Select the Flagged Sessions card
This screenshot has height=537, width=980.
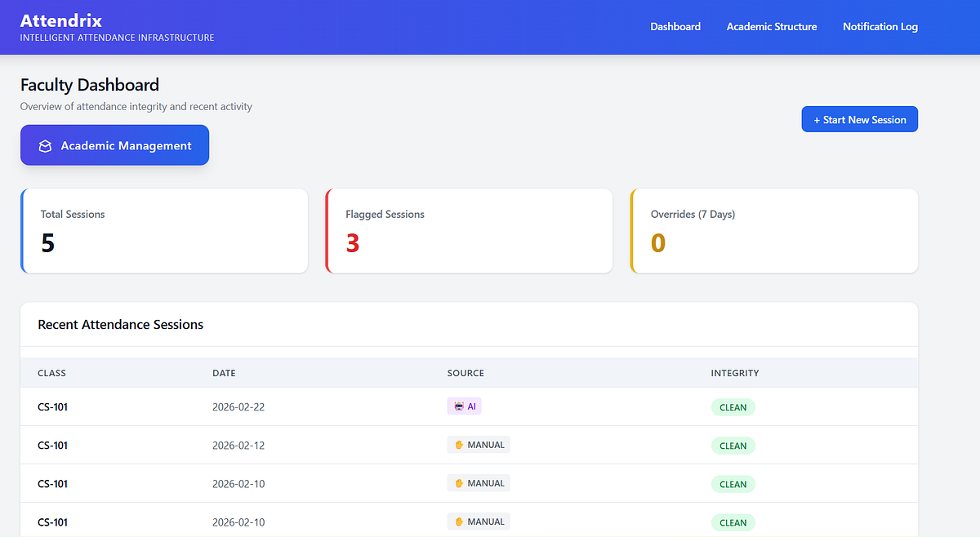[x=469, y=231]
